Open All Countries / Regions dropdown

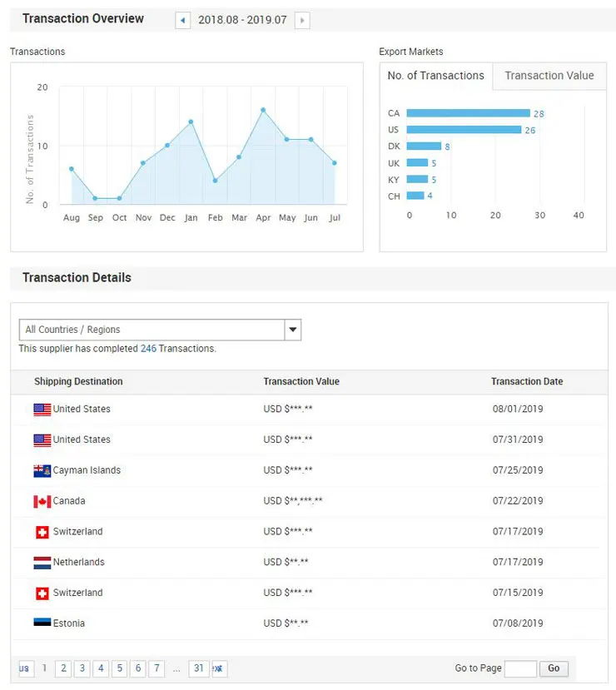point(160,330)
